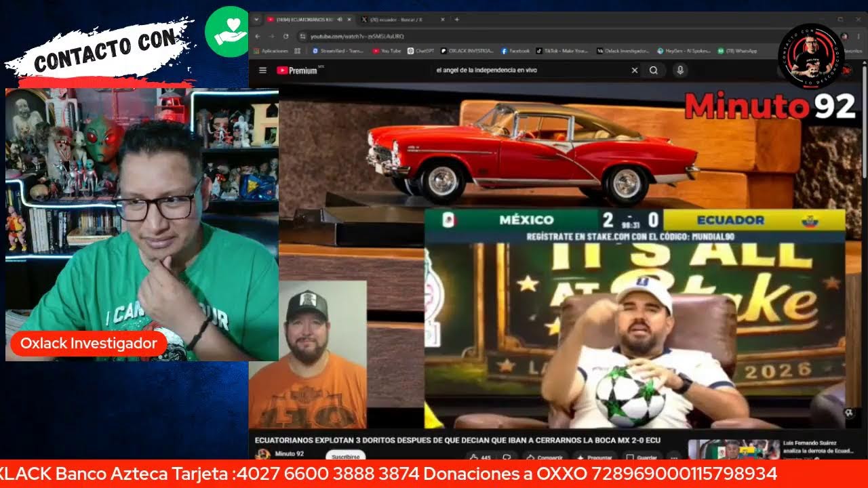Viewport: 868px width, 488px height.
Task: Open the ChatGPT bookmark
Action: point(420,51)
